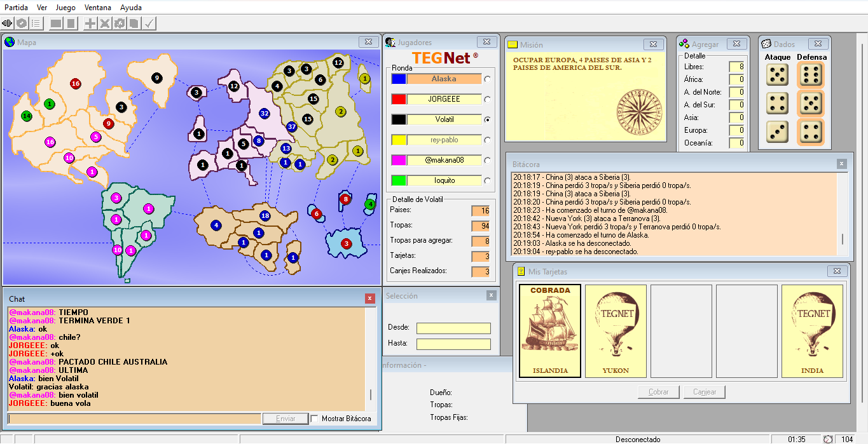The image size is (868, 444).
Task: Click the regroup troops gear toolbar icon
Action: [x=119, y=24]
